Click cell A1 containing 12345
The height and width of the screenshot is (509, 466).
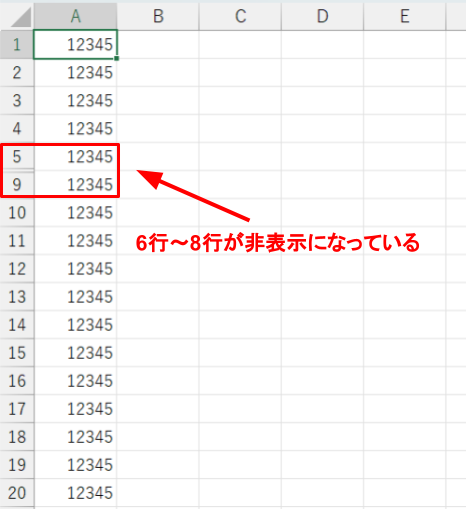pos(75,45)
